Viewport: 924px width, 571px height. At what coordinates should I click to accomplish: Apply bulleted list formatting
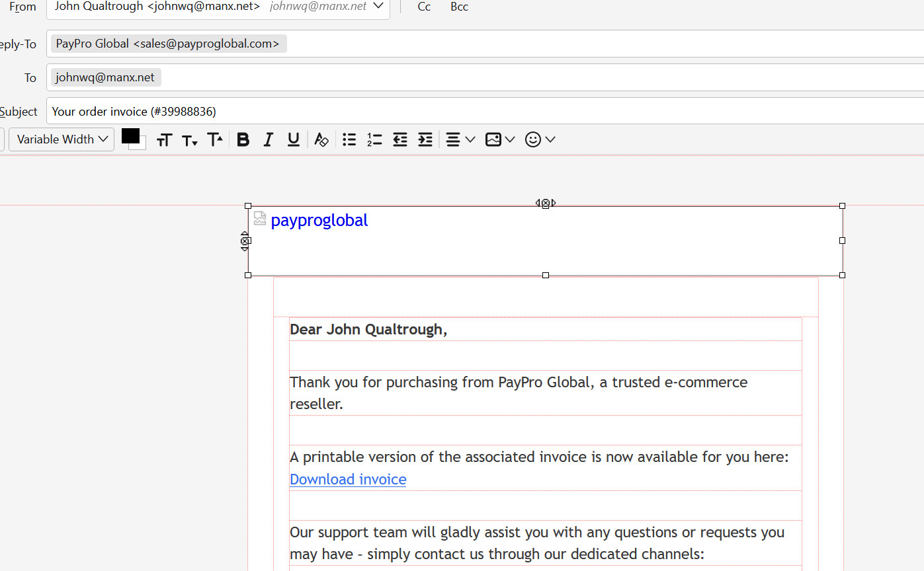349,139
